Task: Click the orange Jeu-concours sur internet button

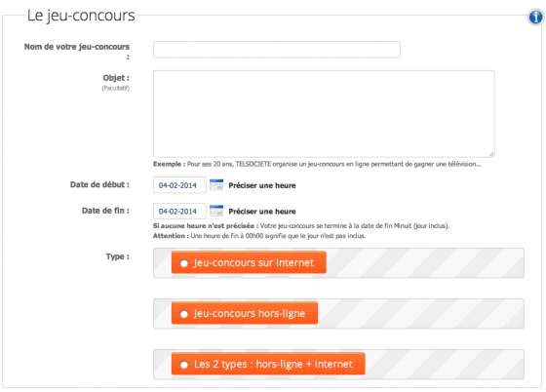Action: [x=249, y=262]
